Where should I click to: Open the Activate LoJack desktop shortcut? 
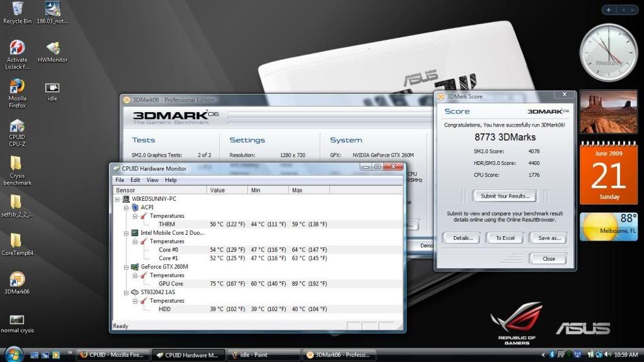click(x=17, y=55)
